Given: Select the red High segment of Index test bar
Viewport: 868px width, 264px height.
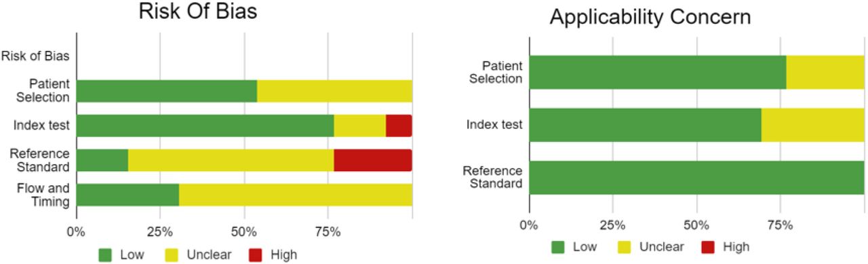Looking at the screenshot, I should tap(399, 126).
